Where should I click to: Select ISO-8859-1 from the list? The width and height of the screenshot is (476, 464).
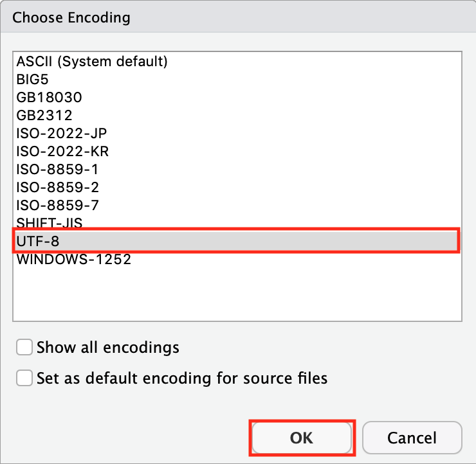tap(58, 170)
